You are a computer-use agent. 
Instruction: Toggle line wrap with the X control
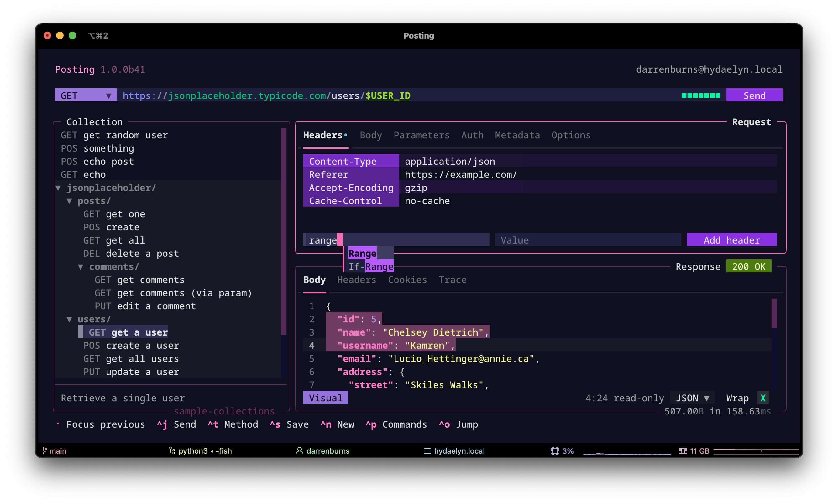762,397
